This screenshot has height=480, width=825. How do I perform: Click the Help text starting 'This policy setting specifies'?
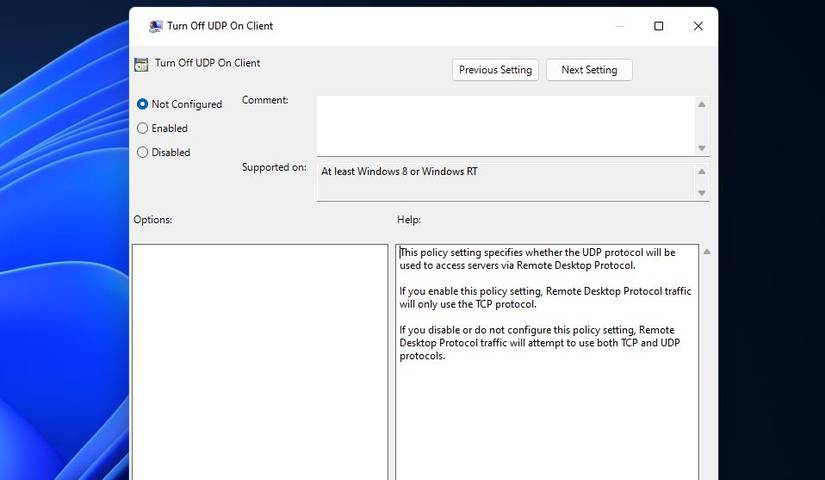[x=537, y=258]
